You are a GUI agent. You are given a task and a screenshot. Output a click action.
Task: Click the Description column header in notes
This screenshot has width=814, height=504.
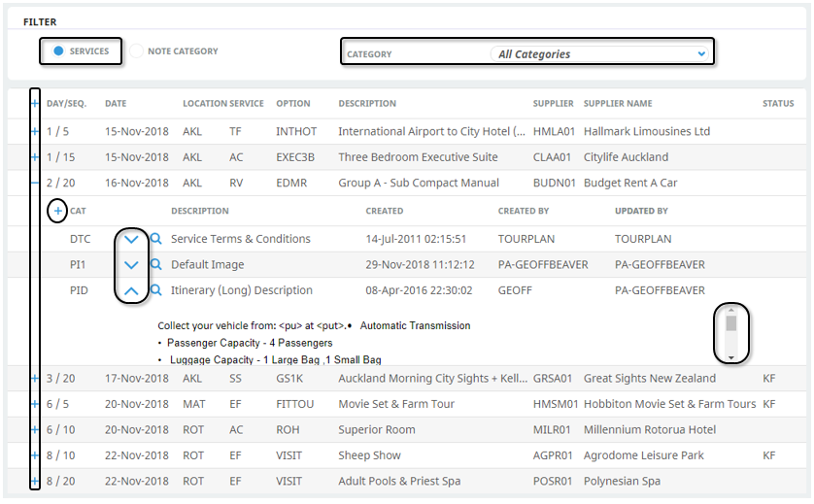pos(199,211)
